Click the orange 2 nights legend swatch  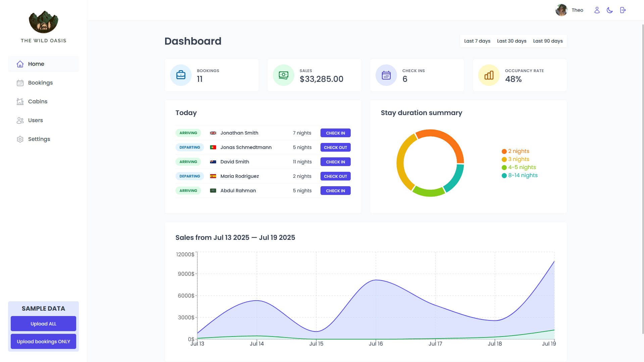click(504, 151)
